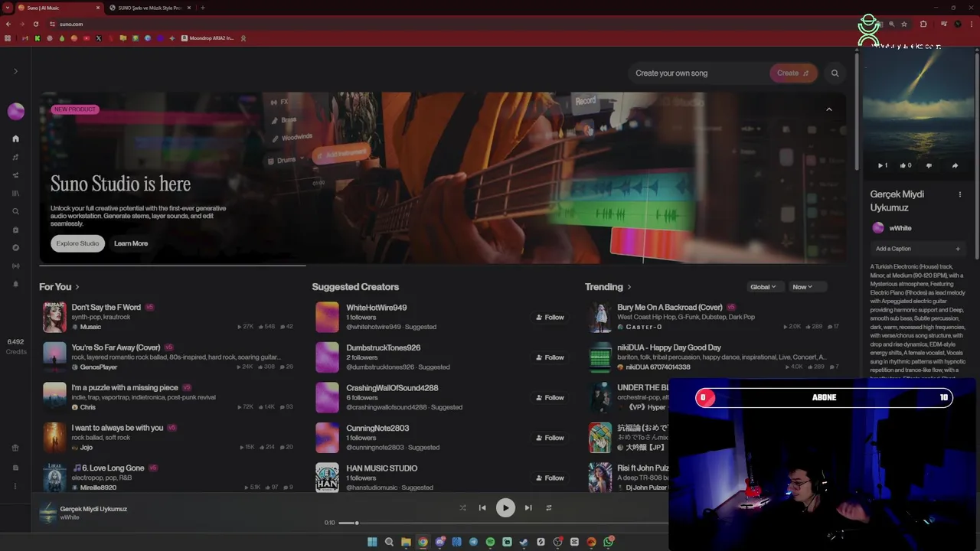Open Telegram from the taskbar

[473, 542]
